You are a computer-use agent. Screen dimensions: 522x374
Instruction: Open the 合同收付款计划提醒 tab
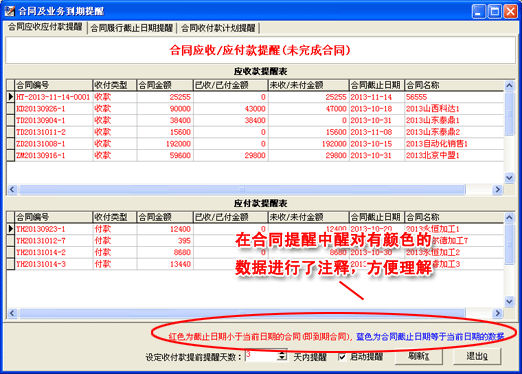click(x=218, y=28)
